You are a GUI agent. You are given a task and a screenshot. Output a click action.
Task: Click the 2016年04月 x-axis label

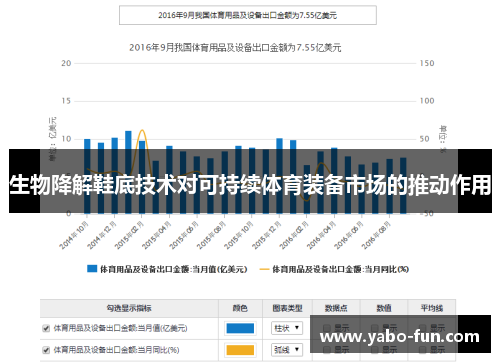pyautogui.click(x=321, y=235)
